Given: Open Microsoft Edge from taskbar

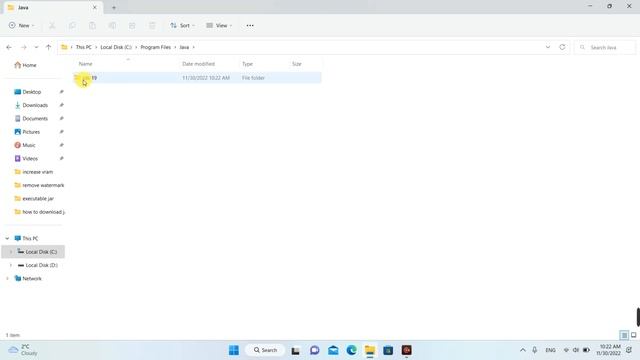Looking at the screenshot, I should 351,350.
